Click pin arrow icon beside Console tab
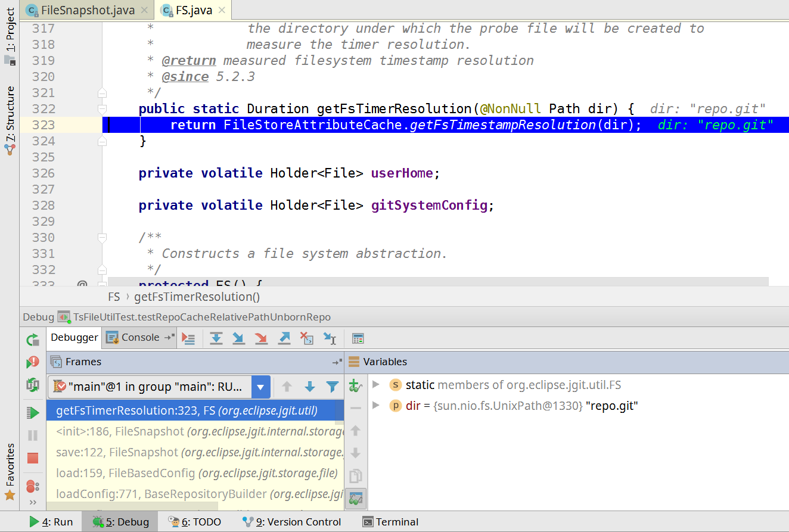Viewport: 789px width, 532px height. click(170, 337)
